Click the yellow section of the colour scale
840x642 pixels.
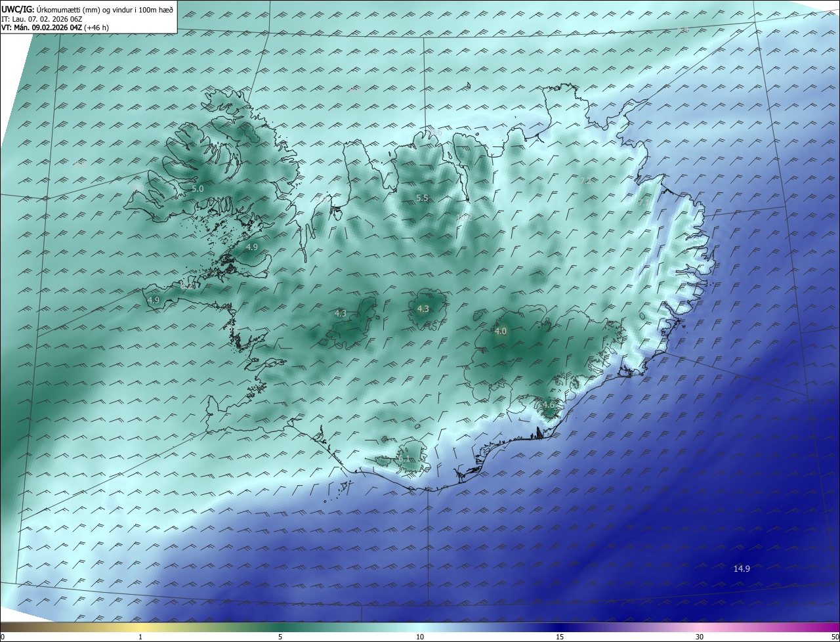140,628
